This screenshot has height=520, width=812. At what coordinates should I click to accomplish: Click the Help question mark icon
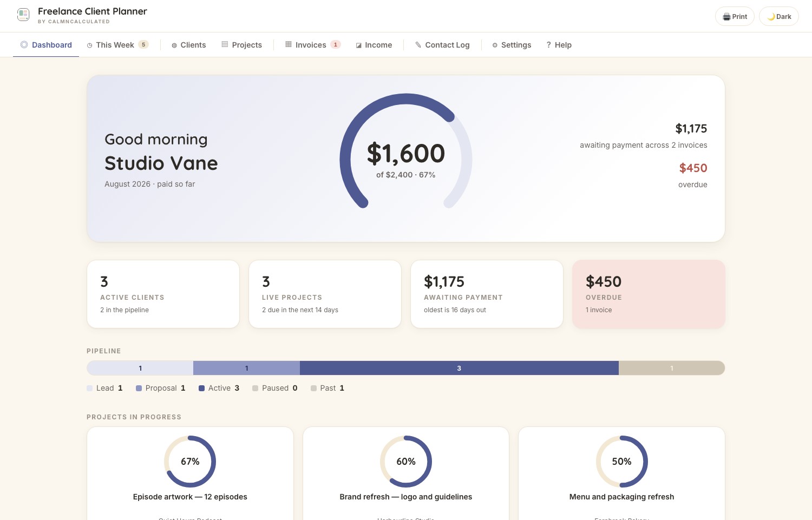click(548, 45)
